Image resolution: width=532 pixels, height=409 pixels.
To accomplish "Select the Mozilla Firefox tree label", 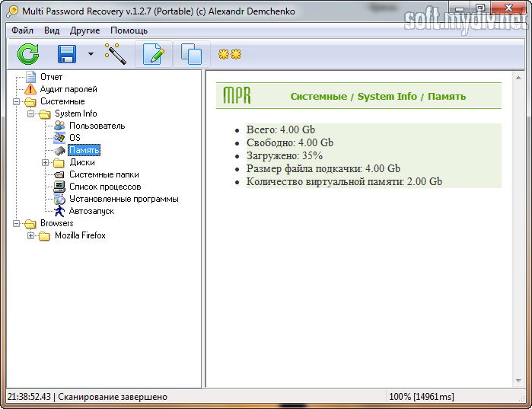I will pyautogui.click(x=80, y=235).
